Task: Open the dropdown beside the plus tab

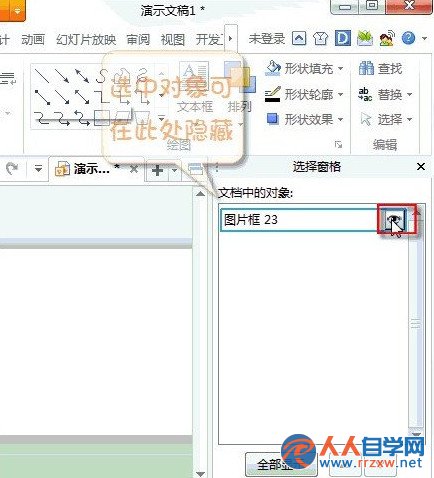Action: [x=174, y=170]
